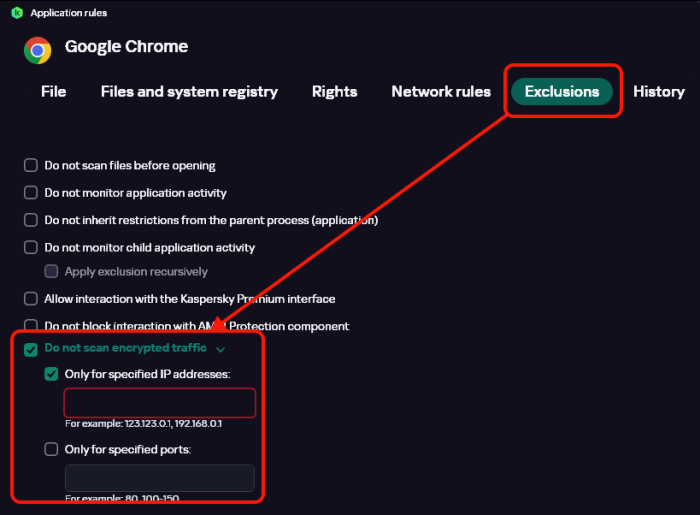Collapse the encrypted traffic options chevron
The image size is (700, 515).
tap(221, 349)
